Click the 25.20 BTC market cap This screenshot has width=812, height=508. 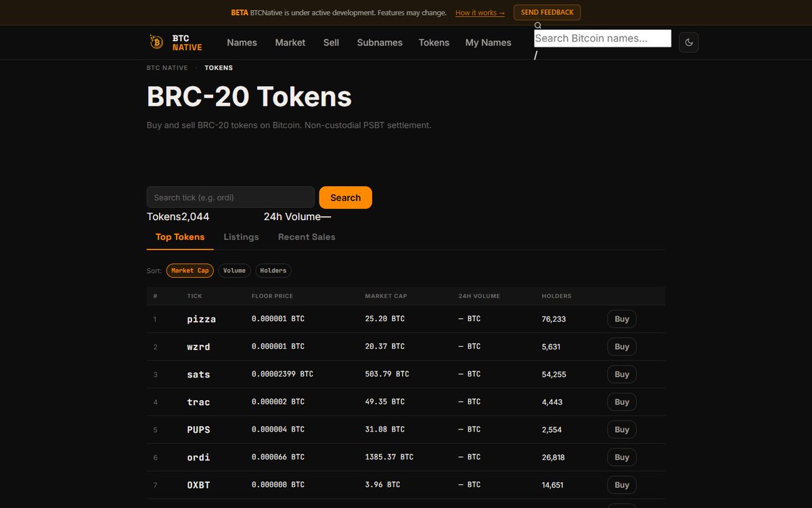click(x=385, y=318)
